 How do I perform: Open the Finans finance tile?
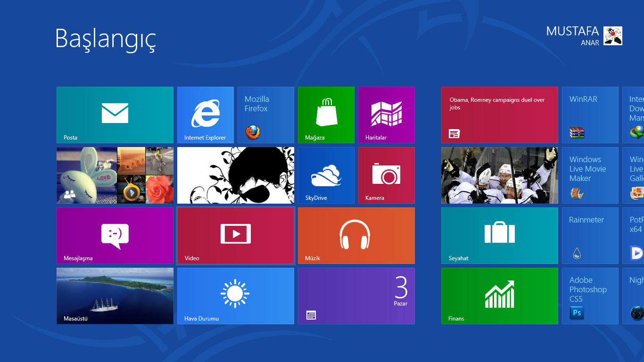click(500, 296)
